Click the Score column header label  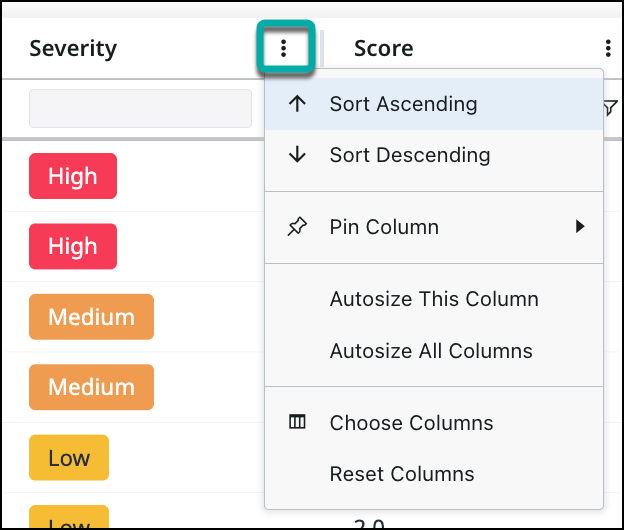[x=384, y=49]
